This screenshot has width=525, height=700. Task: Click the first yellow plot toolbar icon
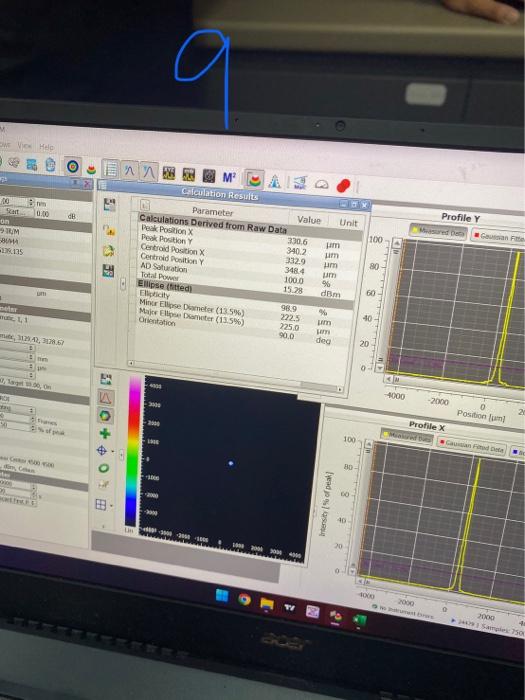coord(169,173)
